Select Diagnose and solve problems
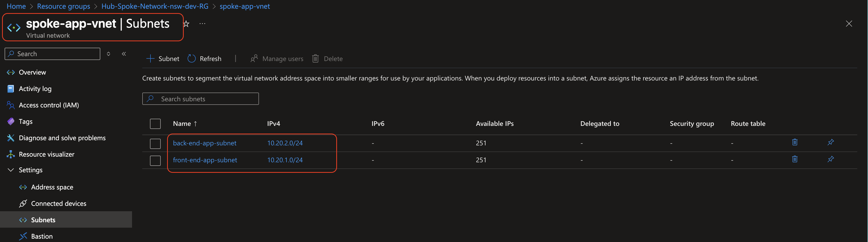This screenshot has height=242, width=868. [x=62, y=138]
